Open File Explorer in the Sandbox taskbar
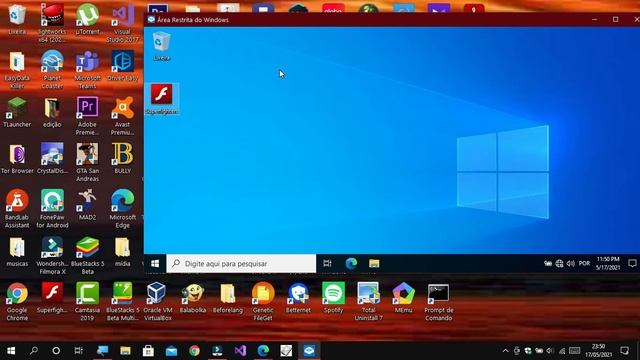Viewport: 640px width, 360px height. tap(374, 264)
